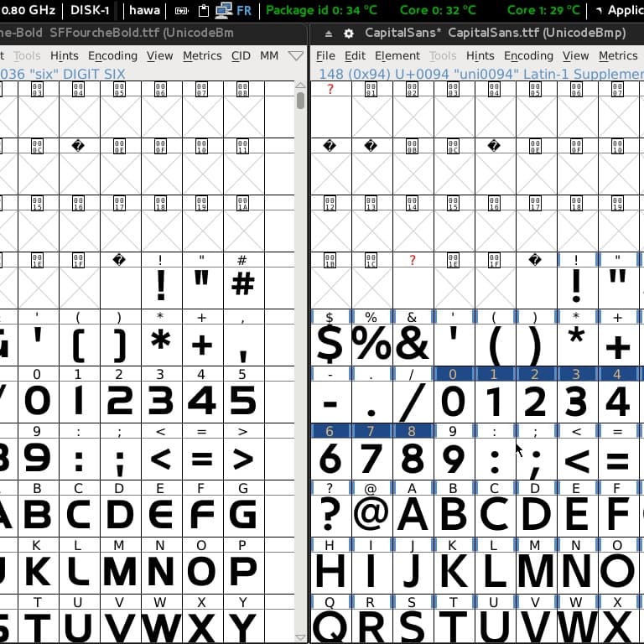Switch the FR keyboard layout indicator
Screen dimensions: 644x644
(244, 10)
